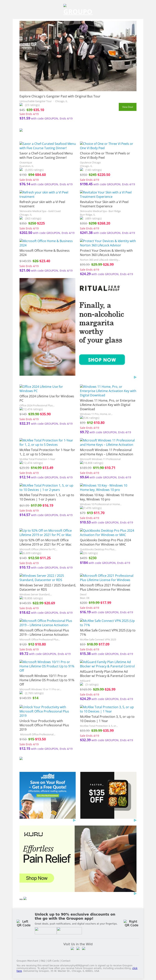156x980 pixels.
Task: Open the Groupon Merchant footer link
Action: tap(27, 961)
